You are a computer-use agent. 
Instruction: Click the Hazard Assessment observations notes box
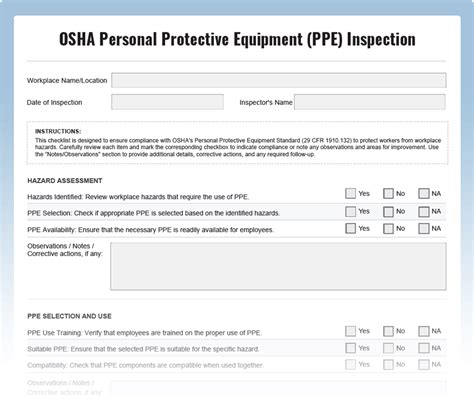278,266
